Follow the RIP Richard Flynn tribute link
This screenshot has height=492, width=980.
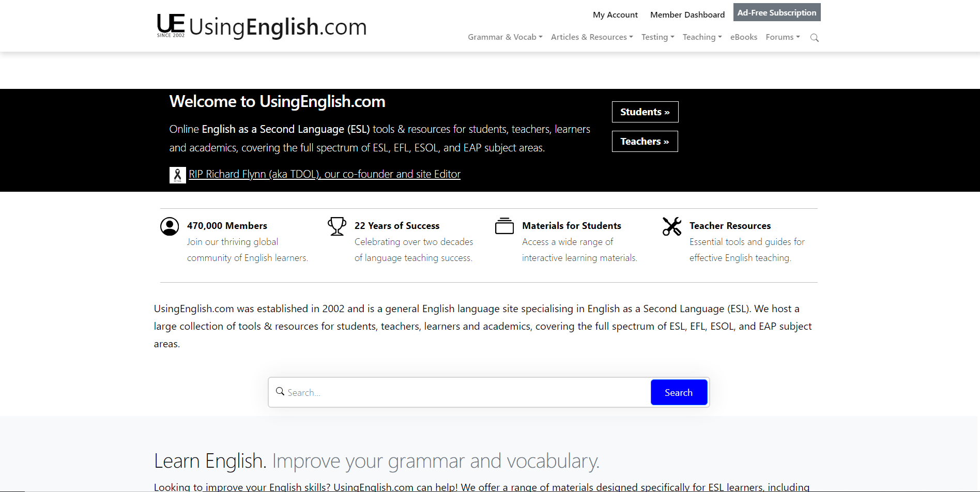tap(325, 174)
